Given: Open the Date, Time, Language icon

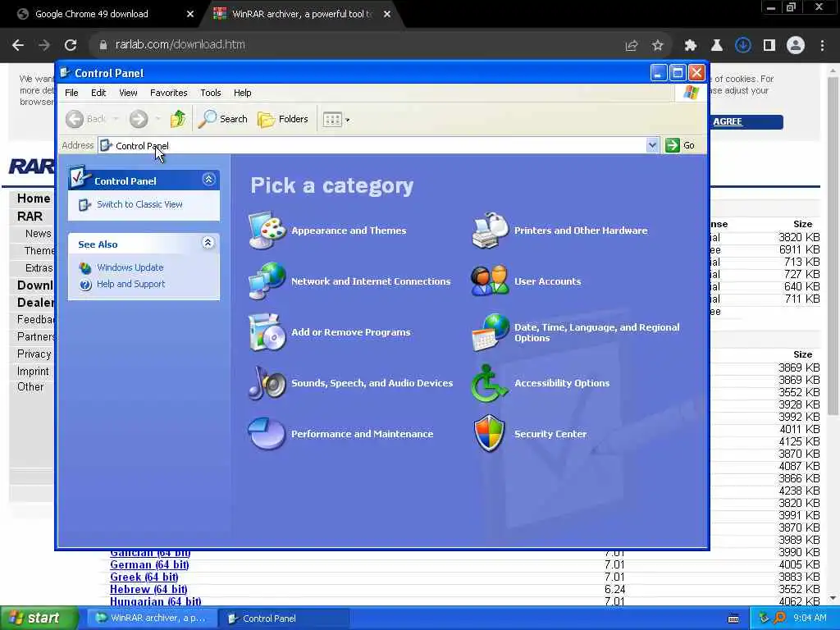Looking at the screenshot, I should (x=490, y=332).
